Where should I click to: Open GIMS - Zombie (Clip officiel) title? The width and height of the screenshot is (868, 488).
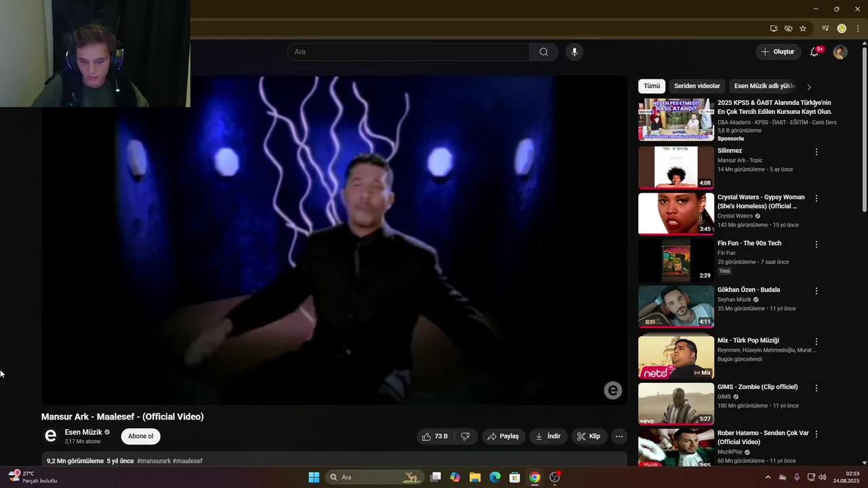[757, 387]
